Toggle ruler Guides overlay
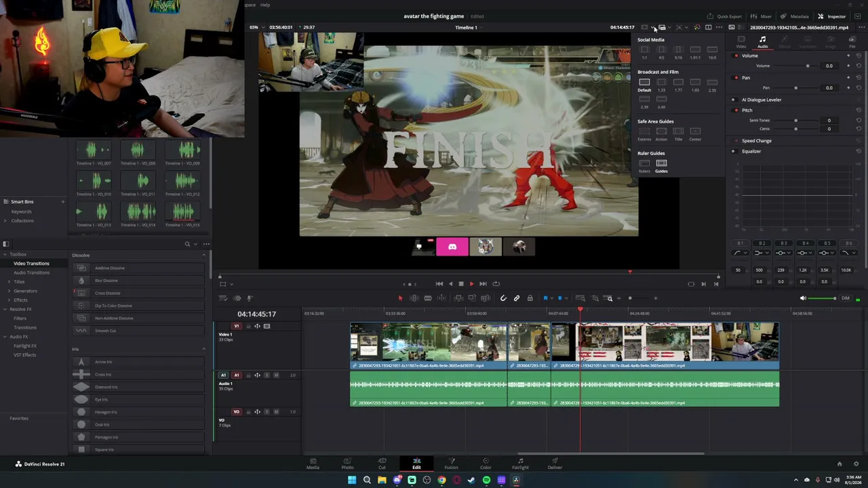 coord(661,166)
